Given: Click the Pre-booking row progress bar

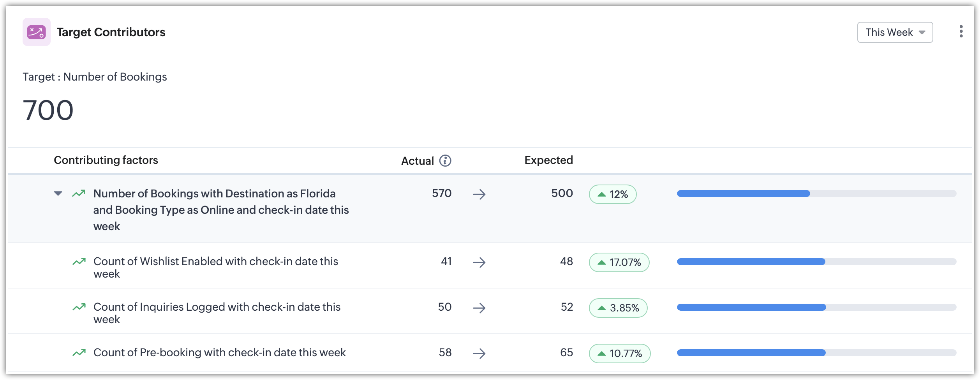Looking at the screenshot, I should pos(816,353).
